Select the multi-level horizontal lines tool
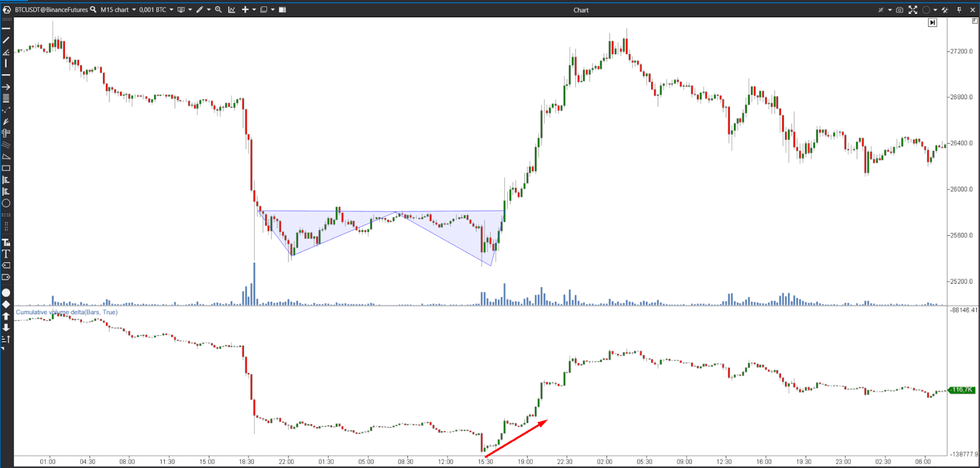 click(x=6, y=98)
